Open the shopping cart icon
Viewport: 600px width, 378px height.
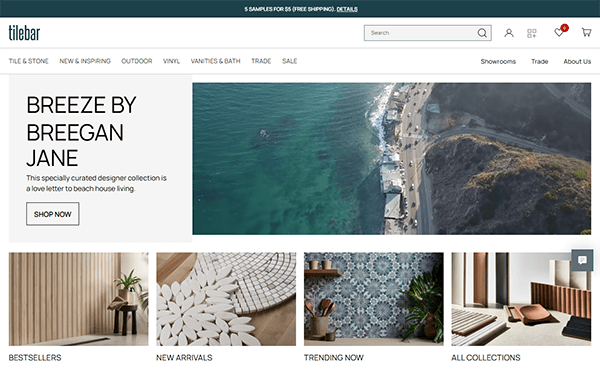point(586,32)
